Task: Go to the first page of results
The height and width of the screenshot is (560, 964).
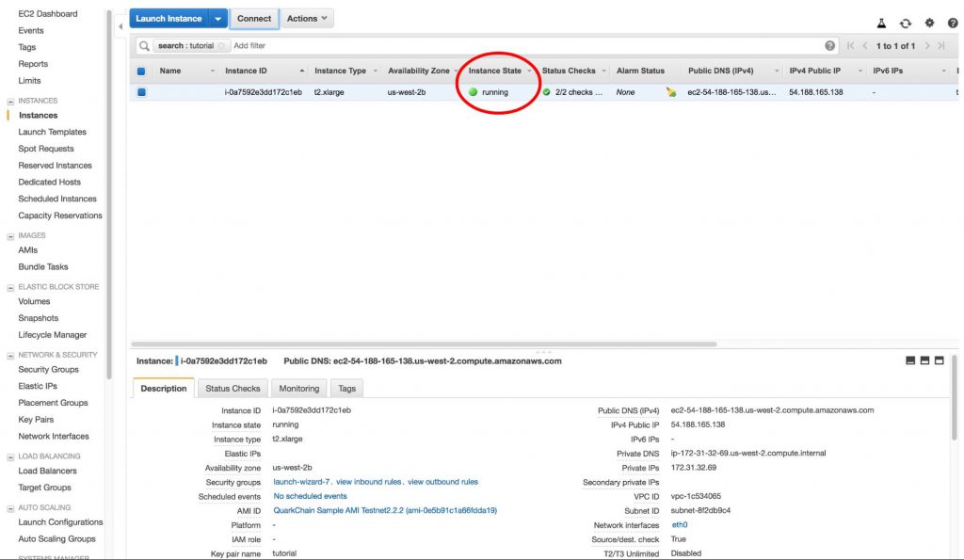Action: [x=851, y=45]
